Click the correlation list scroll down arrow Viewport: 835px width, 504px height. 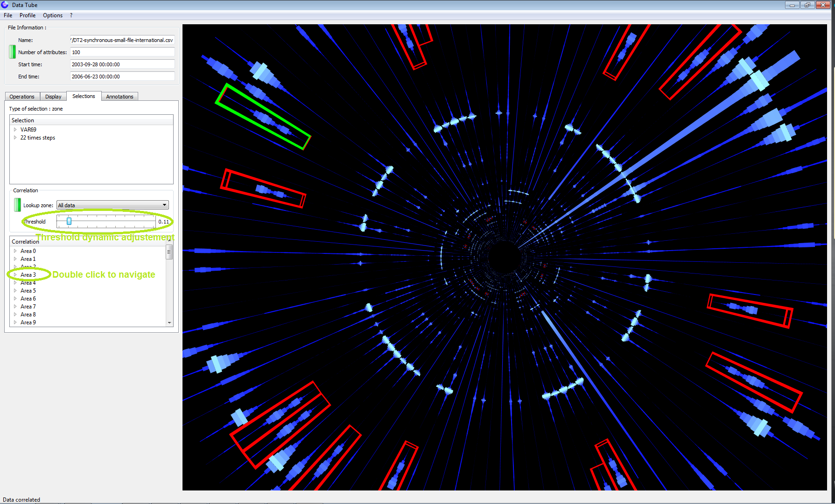(169, 322)
